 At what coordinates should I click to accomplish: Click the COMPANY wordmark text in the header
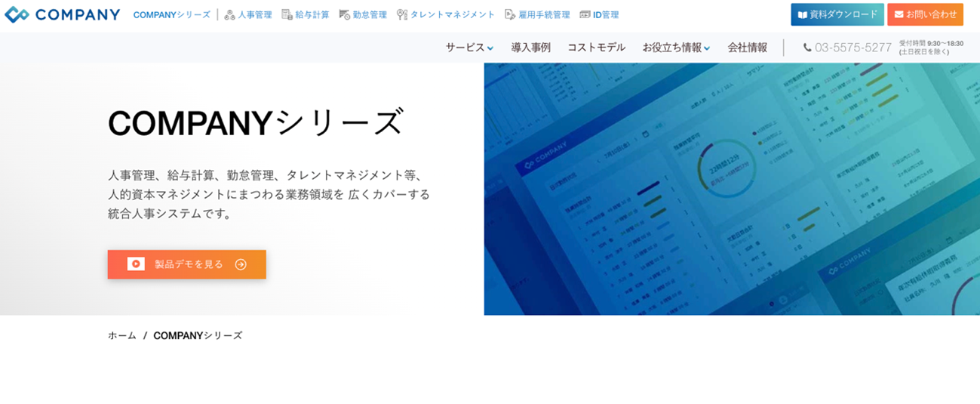(78, 14)
